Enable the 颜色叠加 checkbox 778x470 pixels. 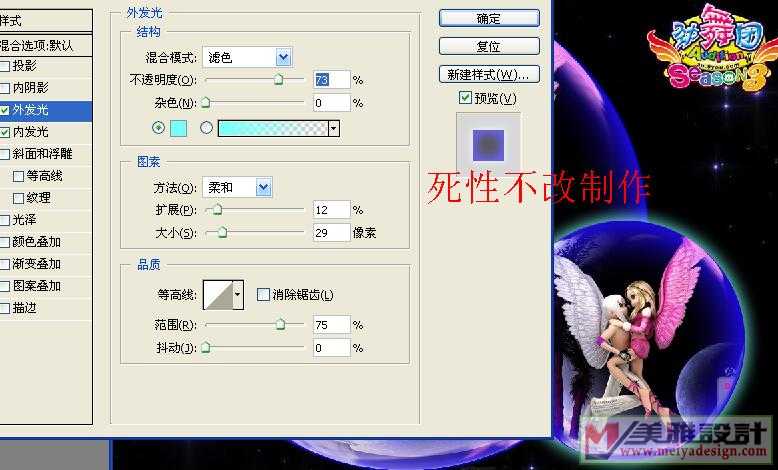tap(4, 242)
